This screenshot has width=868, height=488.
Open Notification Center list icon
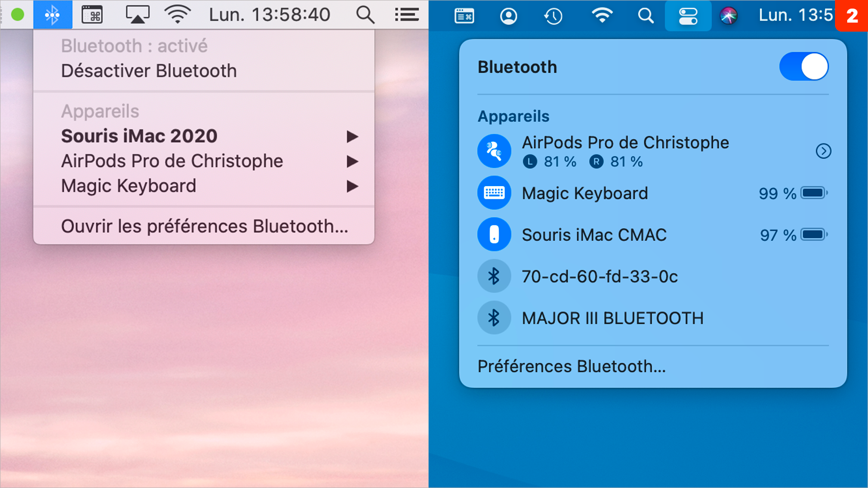click(x=407, y=15)
